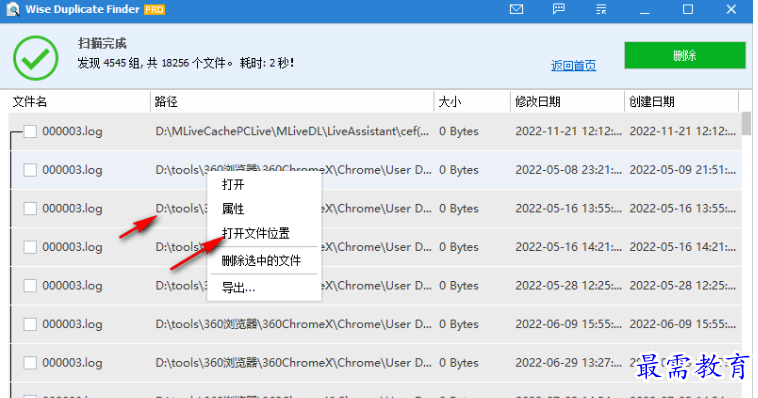Select modified date 2022-11-21 12:12 cell
Screen dimensions: 758x398
coord(568,132)
